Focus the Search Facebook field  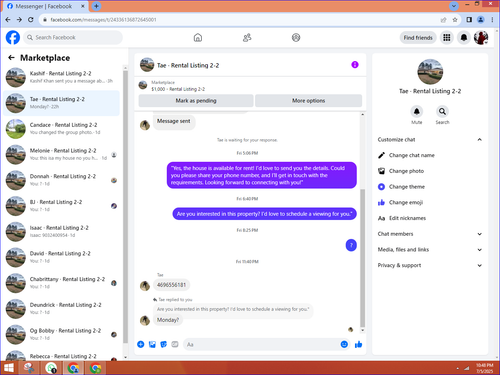(x=73, y=37)
